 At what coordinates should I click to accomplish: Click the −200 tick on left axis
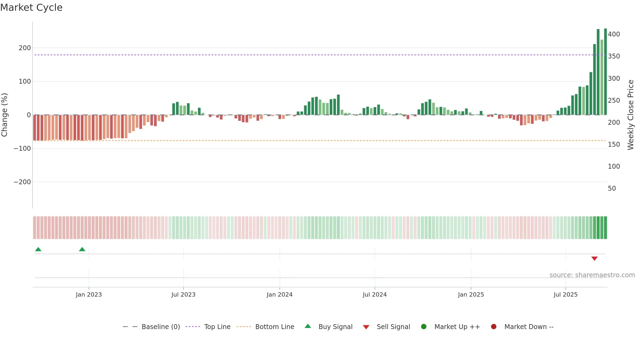[22, 182]
